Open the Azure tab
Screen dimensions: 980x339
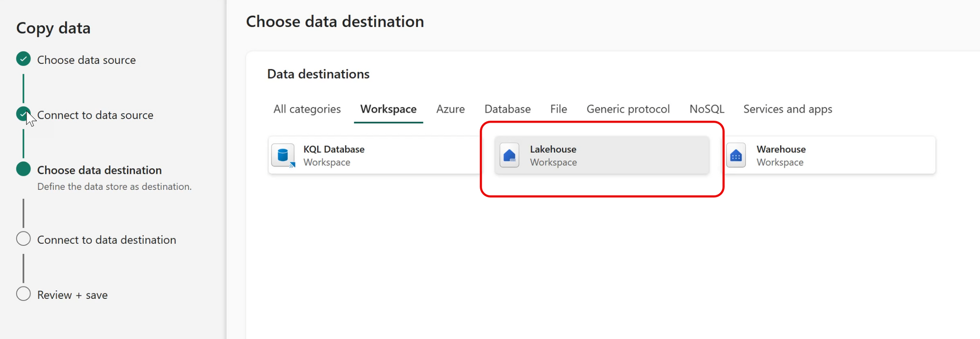[x=450, y=109]
